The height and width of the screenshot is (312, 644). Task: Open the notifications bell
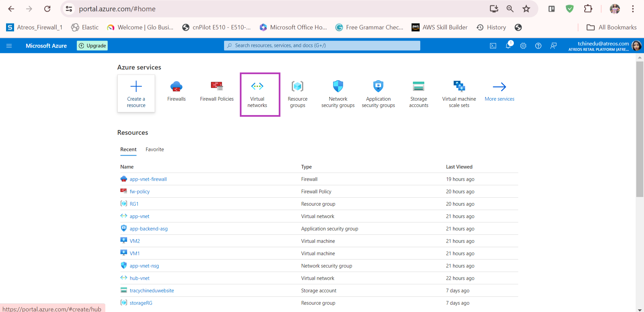[x=508, y=45]
